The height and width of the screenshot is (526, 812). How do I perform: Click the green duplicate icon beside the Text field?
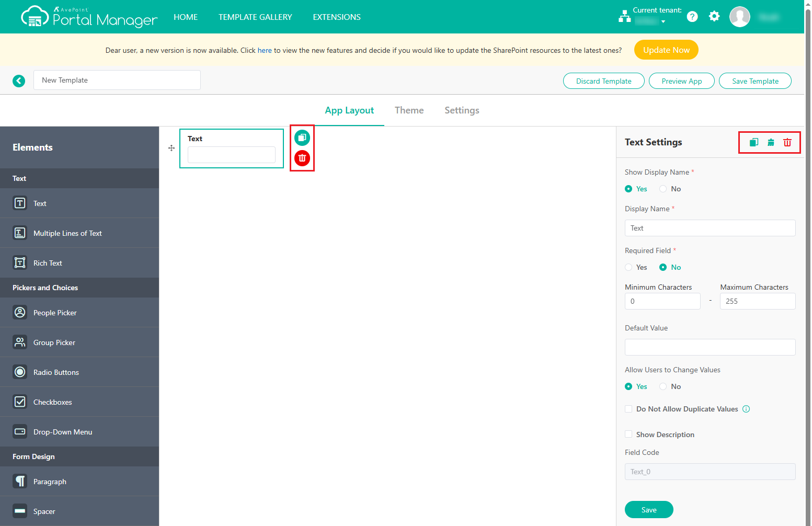click(302, 138)
